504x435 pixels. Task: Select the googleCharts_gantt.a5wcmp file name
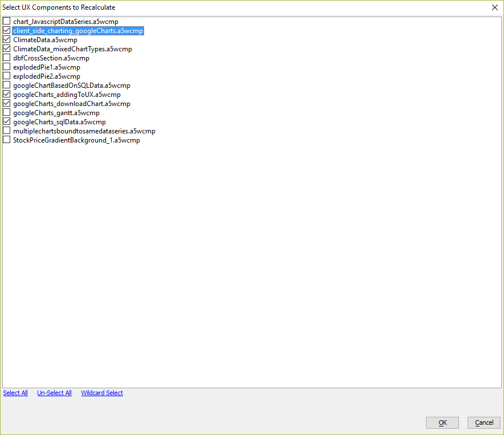coord(56,113)
